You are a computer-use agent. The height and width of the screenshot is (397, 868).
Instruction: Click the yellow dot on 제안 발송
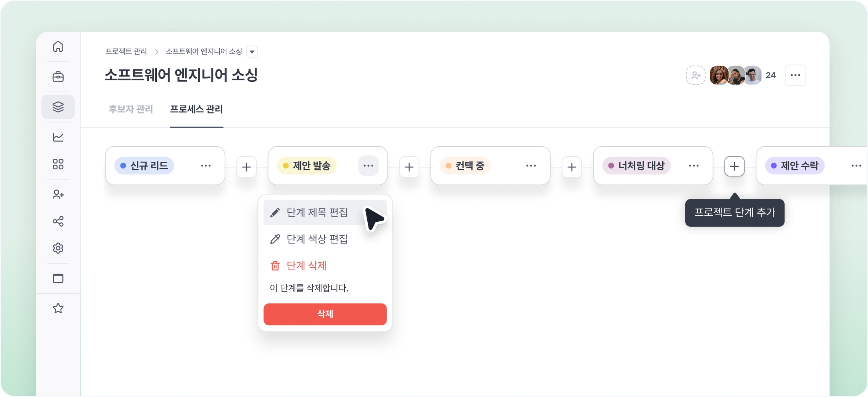point(286,166)
